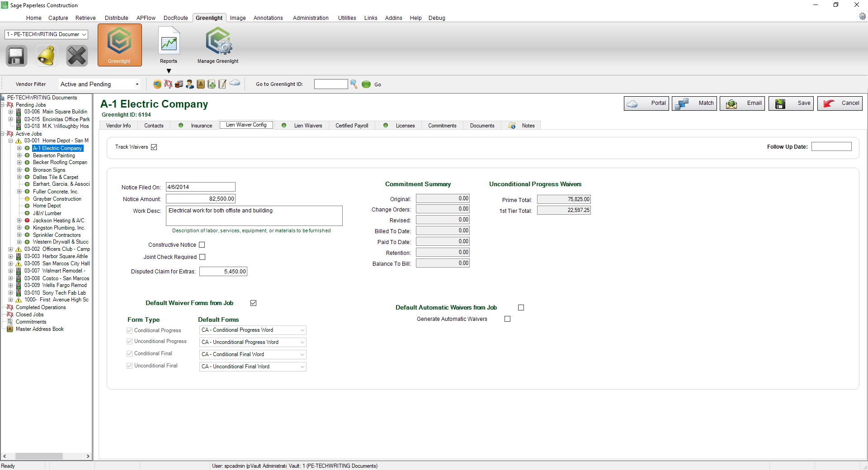Select Beaverton Painting in tree

[x=54, y=155]
